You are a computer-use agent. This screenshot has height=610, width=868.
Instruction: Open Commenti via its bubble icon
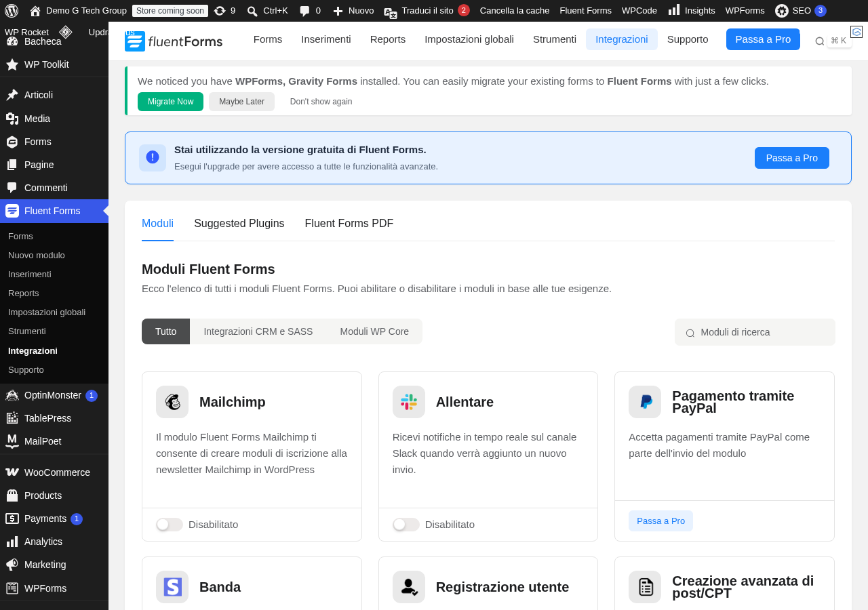click(x=12, y=188)
